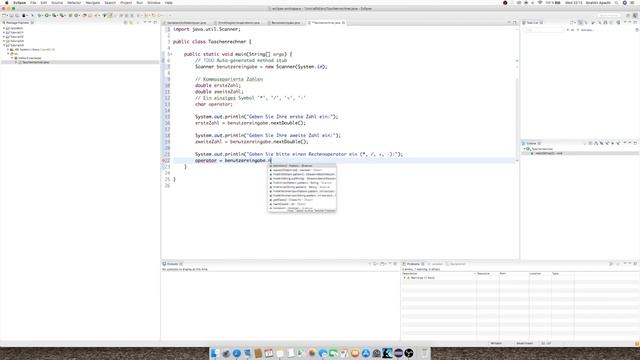
Task: Click the 'public class Taschenrechner' line
Action: point(212,42)
